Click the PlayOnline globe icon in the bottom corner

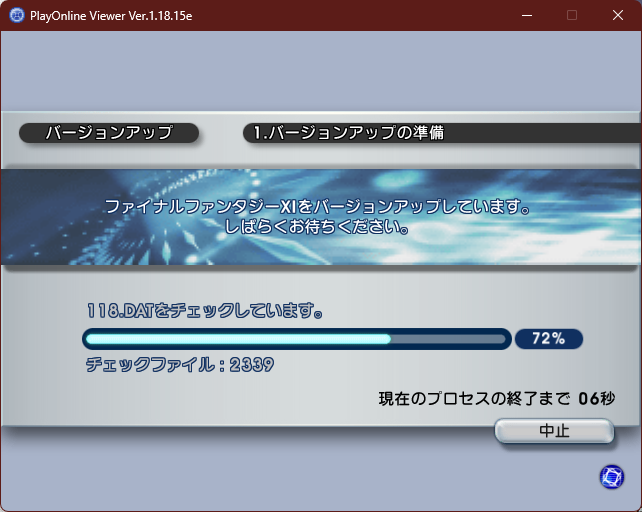(612, 477)
